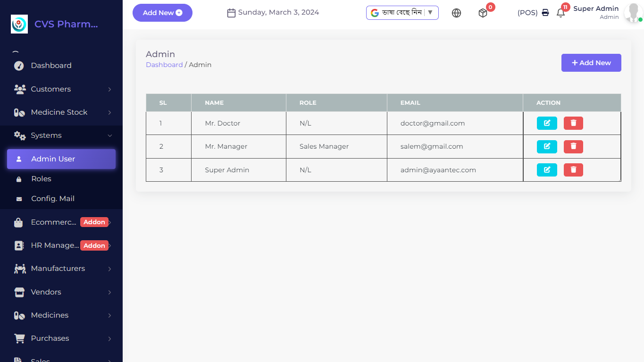
Task: Click the CVS Pharmacy logo icon
Action: click(x=19, y=24)
